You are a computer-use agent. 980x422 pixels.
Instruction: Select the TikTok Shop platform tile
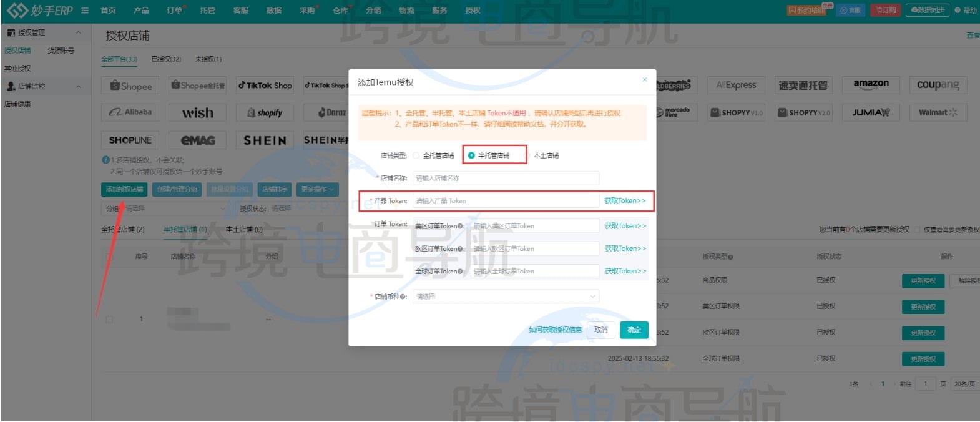265,86
